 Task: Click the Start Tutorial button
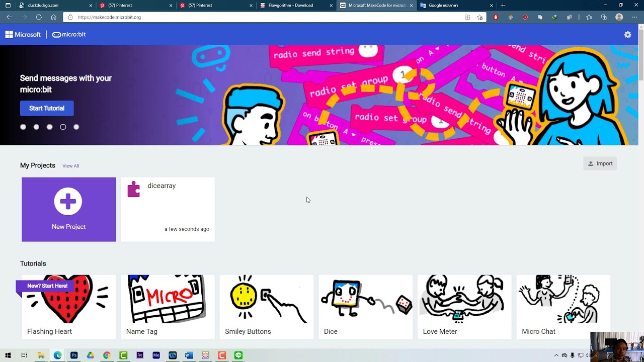pos(47,108)
